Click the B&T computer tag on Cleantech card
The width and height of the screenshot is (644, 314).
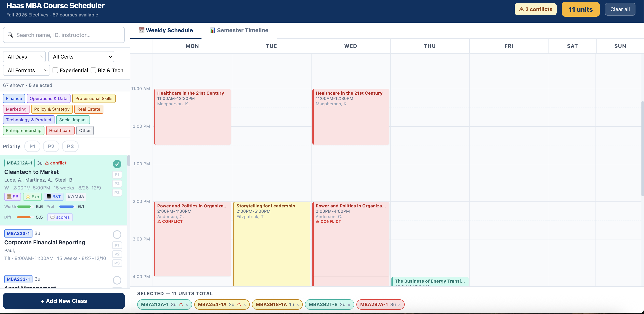(x=54, y=197)
